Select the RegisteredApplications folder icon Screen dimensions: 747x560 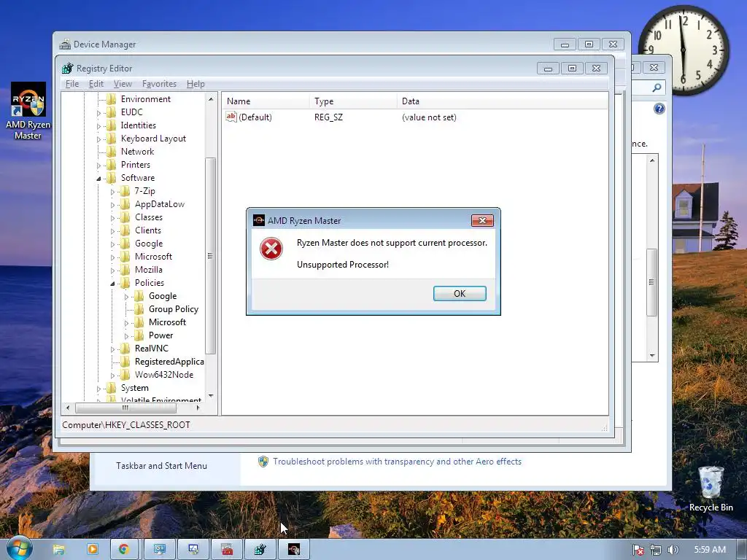[x=125, y=362]
